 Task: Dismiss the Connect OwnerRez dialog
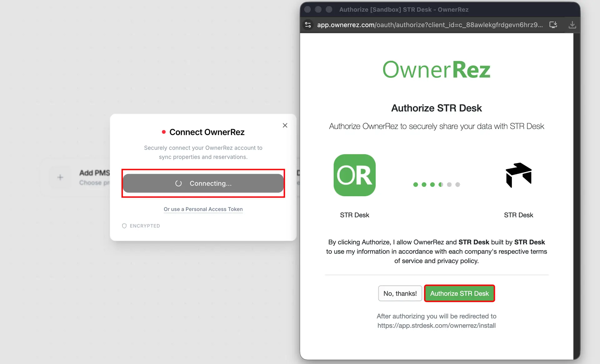click(285, 125)
